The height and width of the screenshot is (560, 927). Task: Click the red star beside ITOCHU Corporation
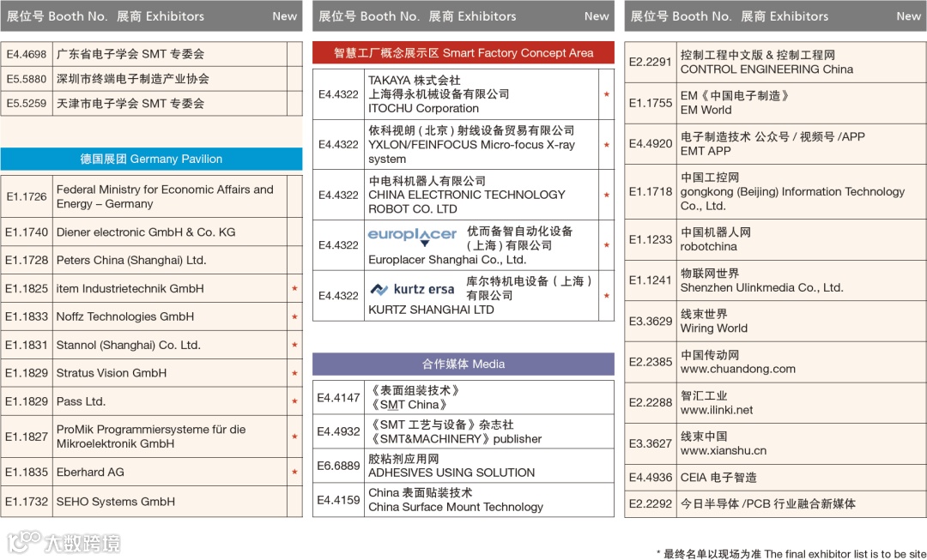[607, 94]
